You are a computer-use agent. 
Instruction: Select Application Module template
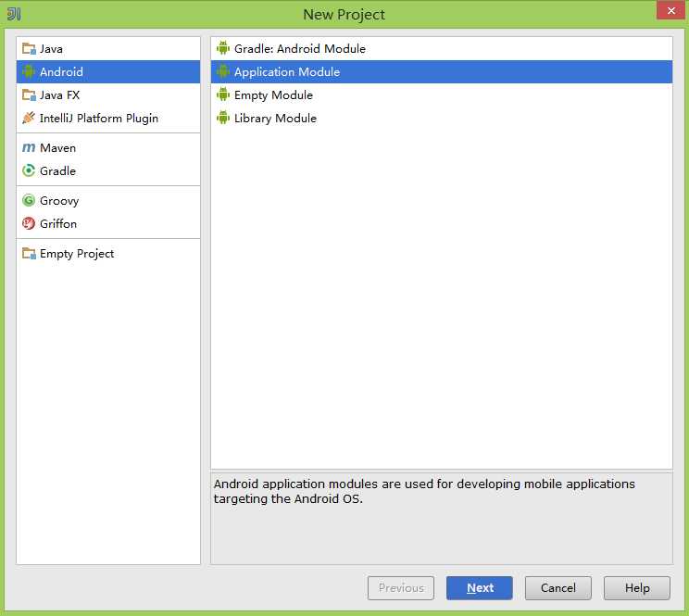tap(442, 71)
